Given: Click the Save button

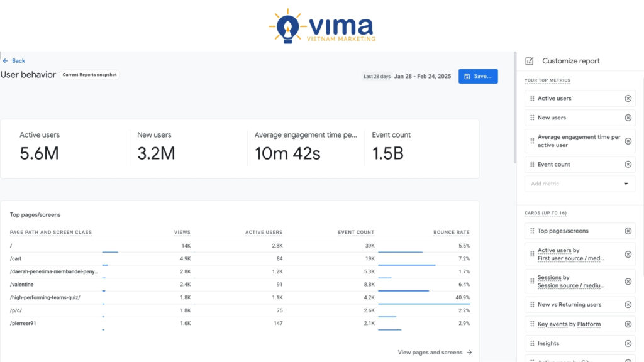Looking at the screenshot, I should click(478, 76).
